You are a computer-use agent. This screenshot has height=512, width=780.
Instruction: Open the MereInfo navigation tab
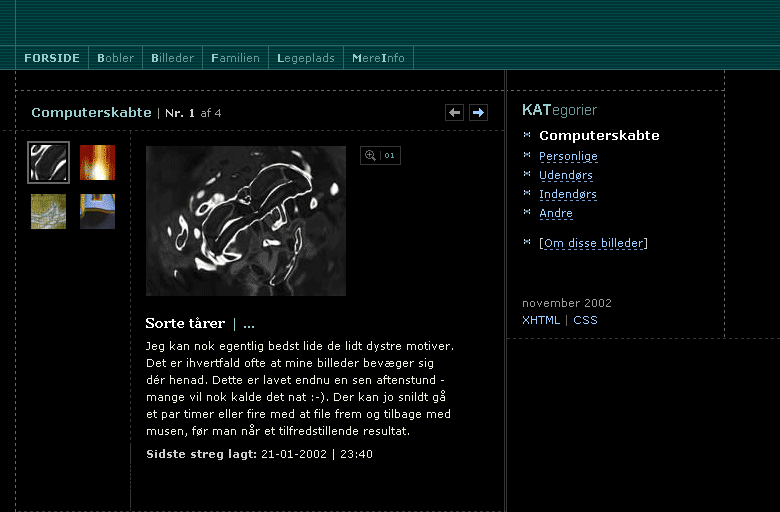[x=378, y=58]
